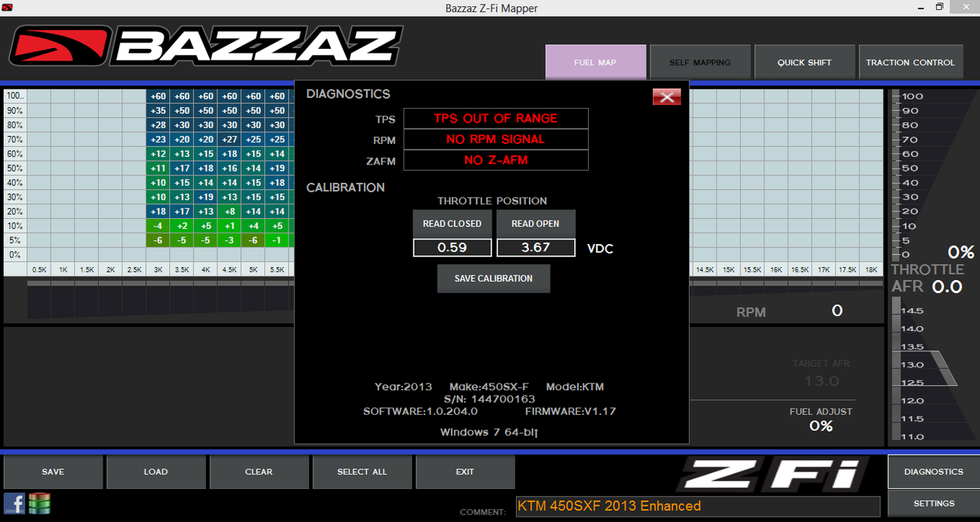The image size is (980, 522).
Task: Click the SAVE button in bottom bar
Action: pos(53,471)
